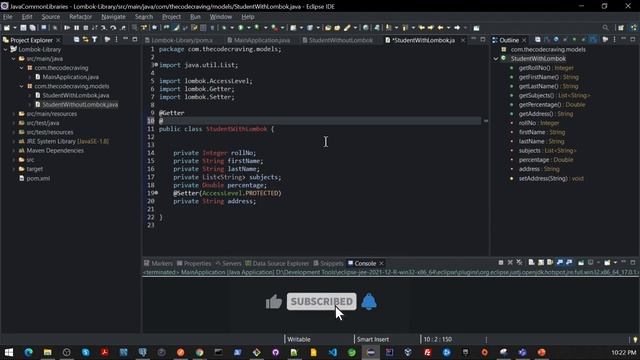
Task: Toggle Show Console on standard error
Action: 569,262
